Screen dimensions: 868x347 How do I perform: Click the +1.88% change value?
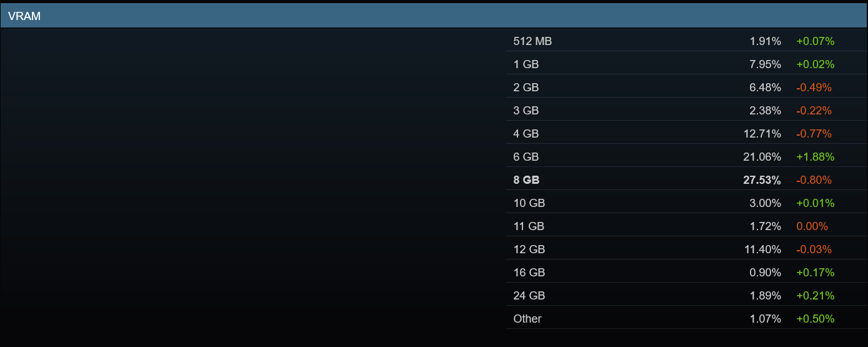point(815,157)
